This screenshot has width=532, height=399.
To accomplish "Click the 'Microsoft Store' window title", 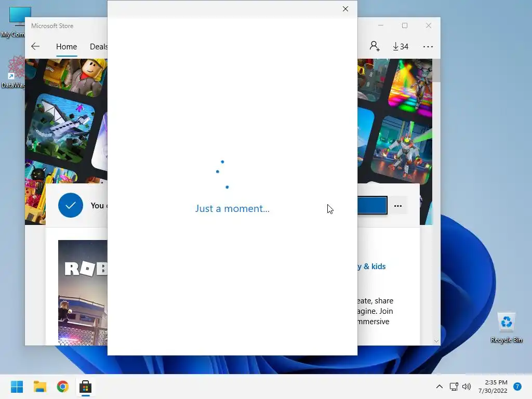I will [x=52, y=26].
